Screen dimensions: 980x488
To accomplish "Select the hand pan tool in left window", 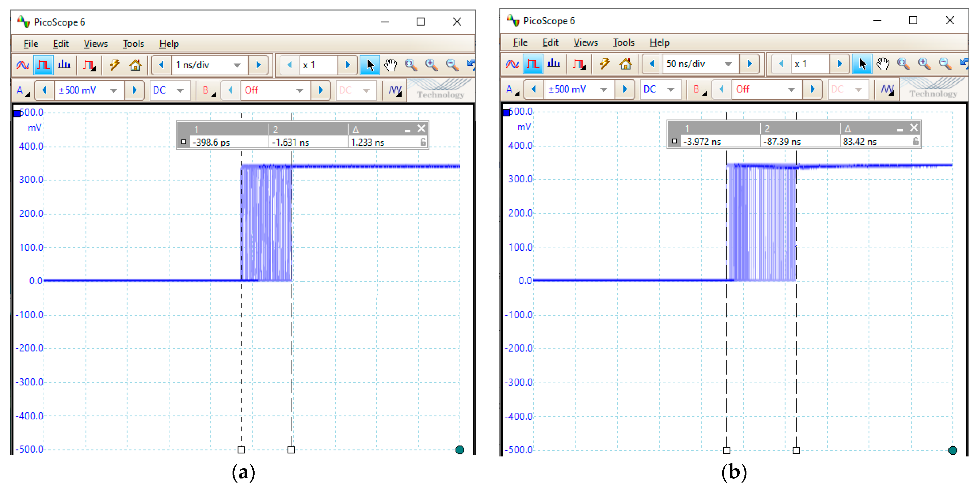I will 390,65.
